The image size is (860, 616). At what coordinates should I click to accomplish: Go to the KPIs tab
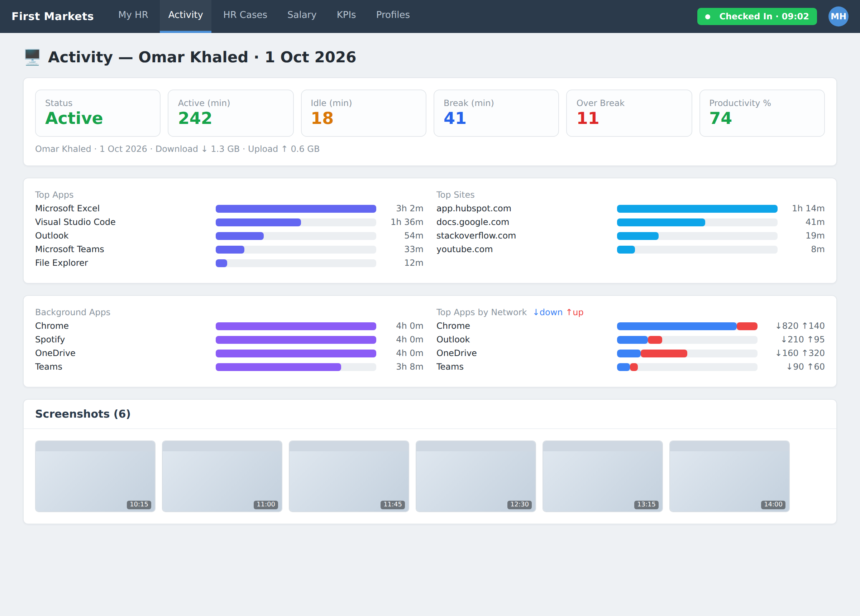(346, 15)
